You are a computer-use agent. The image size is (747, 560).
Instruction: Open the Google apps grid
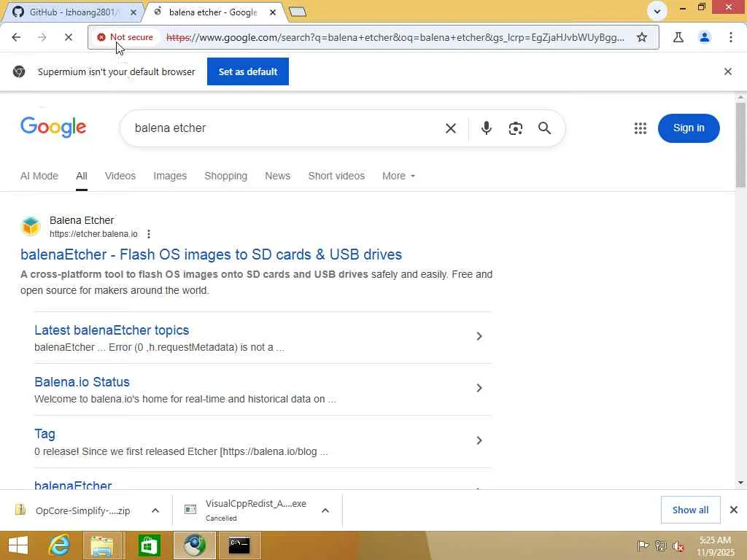tap(640, 128)
